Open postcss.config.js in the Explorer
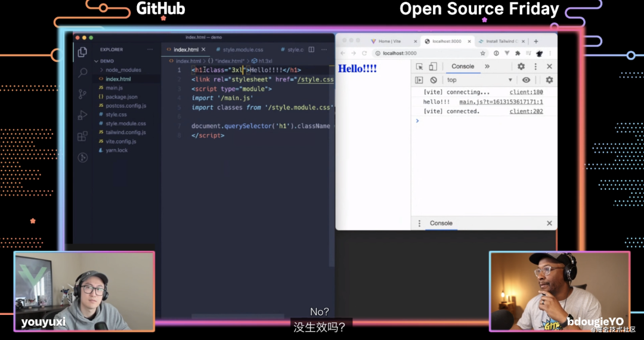644x340 pixels. click(x=126, y=106)
